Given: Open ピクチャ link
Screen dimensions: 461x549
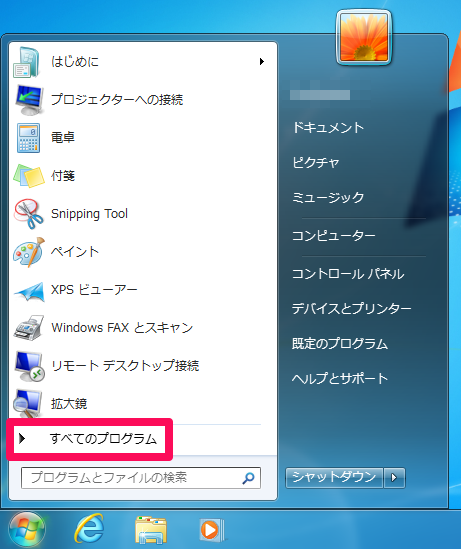Looking at the screenshot, I should (x=316, y=162).
